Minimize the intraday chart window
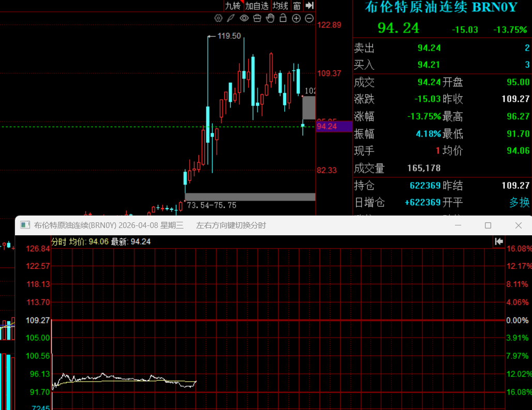Viewport: 532px width, 410px height. pos(458,225)
